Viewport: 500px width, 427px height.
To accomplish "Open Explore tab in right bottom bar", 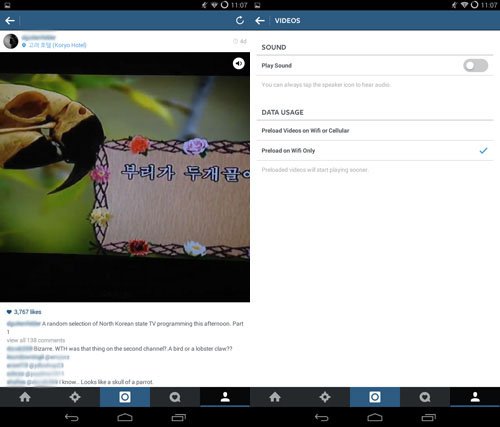I will point(325,397).
